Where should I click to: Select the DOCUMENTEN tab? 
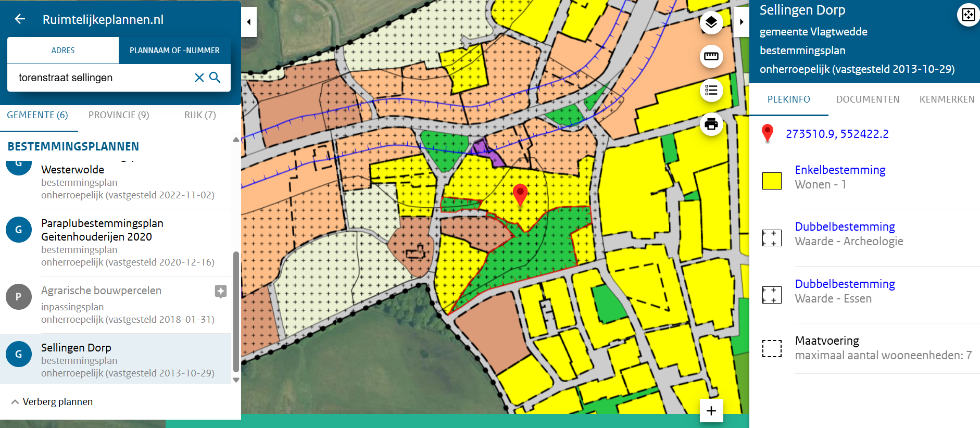[868, 99]
